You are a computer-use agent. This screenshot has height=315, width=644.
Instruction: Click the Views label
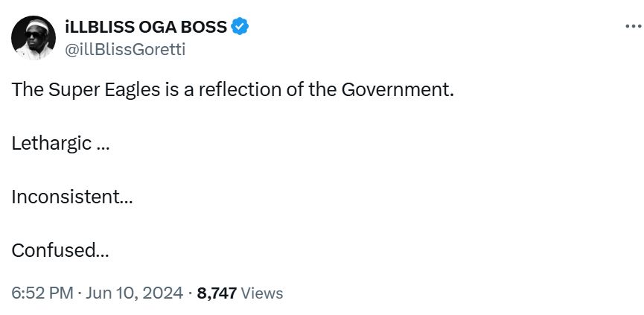pos(263,293)
